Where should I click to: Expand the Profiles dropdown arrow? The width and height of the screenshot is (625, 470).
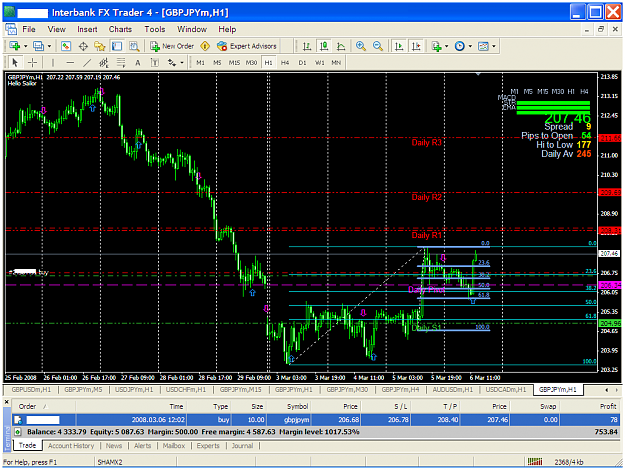pos(49,46)
